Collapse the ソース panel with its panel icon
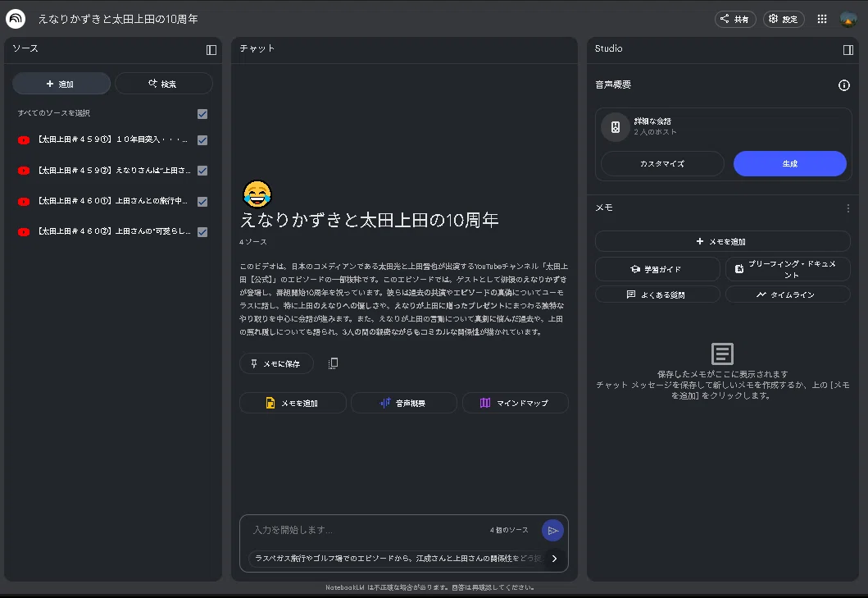The image size is (868, 598). [x=211, y=50]
